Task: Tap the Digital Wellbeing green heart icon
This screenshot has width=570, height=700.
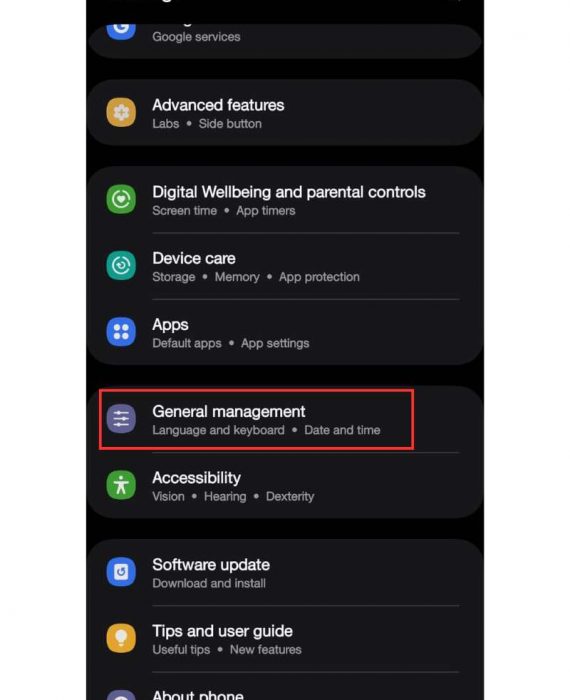Action: [121, 199]
